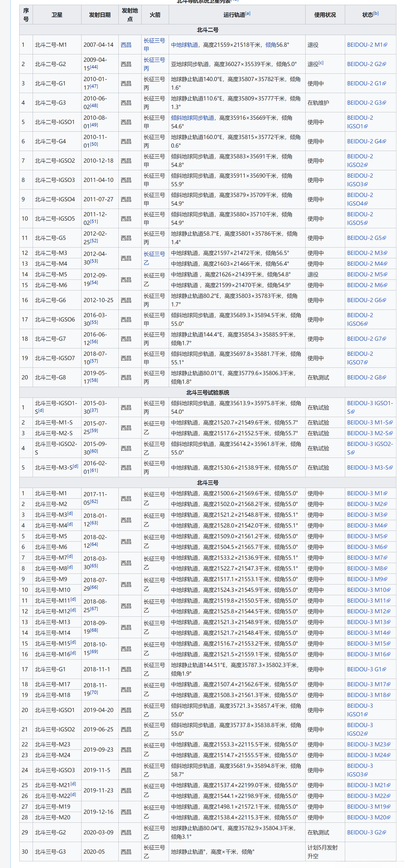
Task: Click the launch date 2019-12-16
Action: point(98,812)
